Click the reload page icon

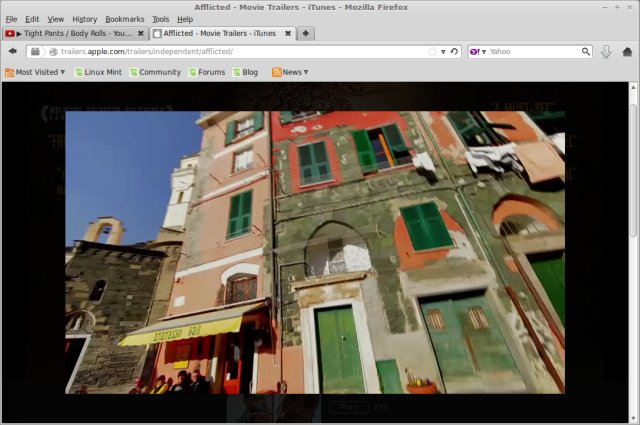coord(455,51)
